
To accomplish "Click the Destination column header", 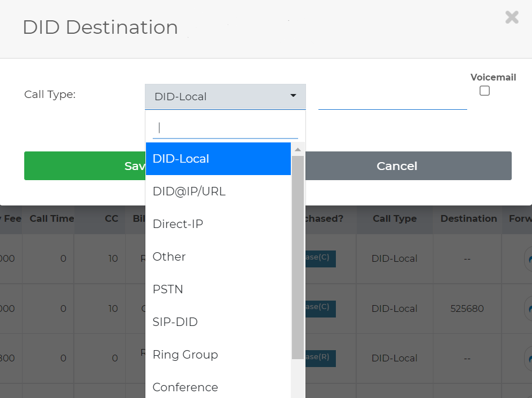I will (468, 218).
